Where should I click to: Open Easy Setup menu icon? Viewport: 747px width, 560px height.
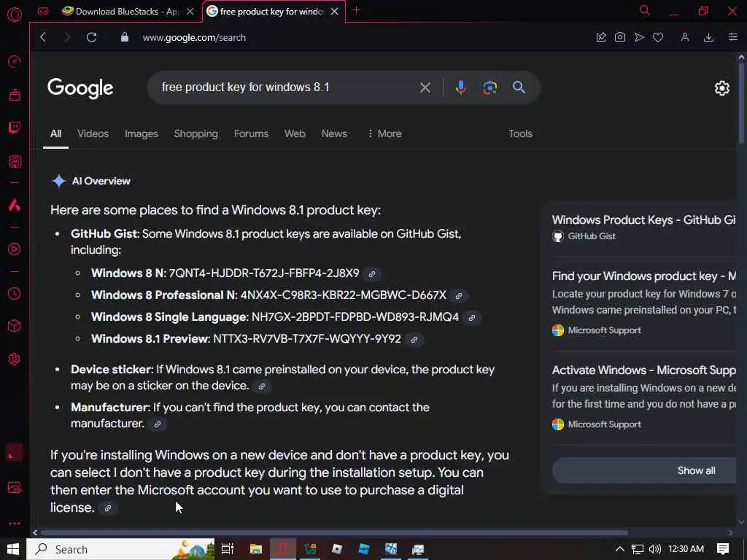pyautogui.click(x=732, y=37)
